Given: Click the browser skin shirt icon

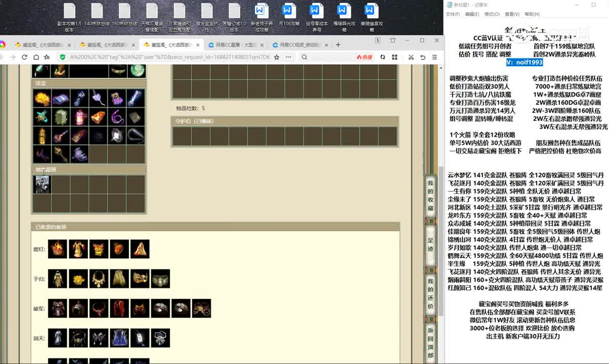Looking at the screenshot, I should 393,40.
